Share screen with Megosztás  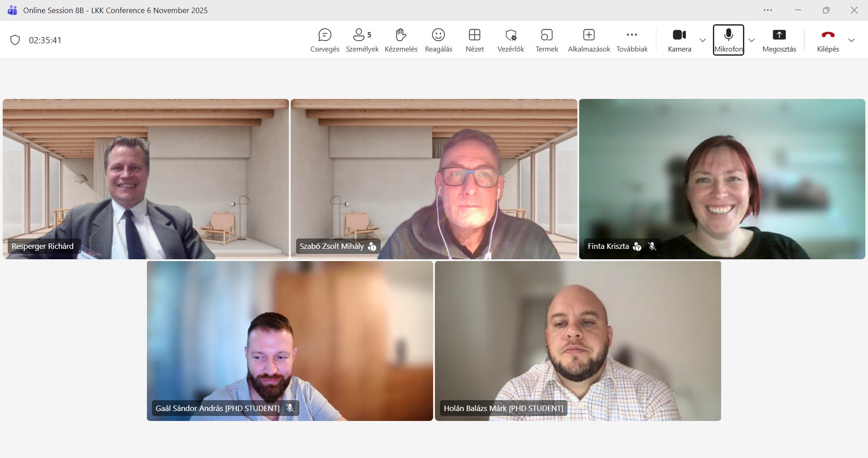(x=779, y=40)
